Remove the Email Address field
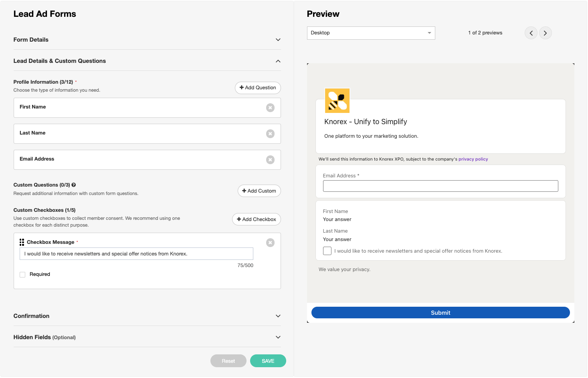Screen dimensions: 588x378 [x=270, y=160]
